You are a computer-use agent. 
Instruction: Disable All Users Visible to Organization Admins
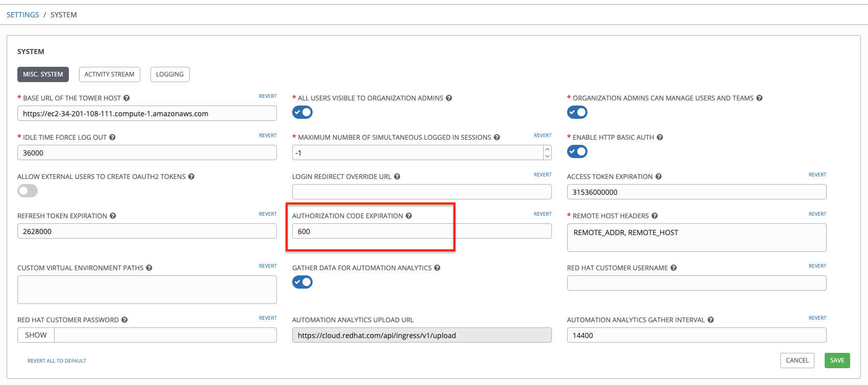[x=302, y=112]
